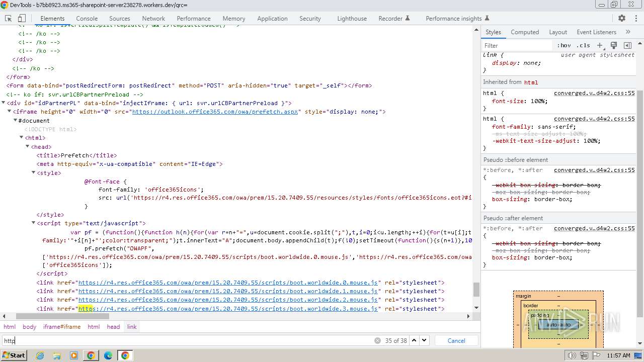Select the meta http-equiv element row
Image resolution: width=644 pixels, height=362 pixels.
(129, 164)
